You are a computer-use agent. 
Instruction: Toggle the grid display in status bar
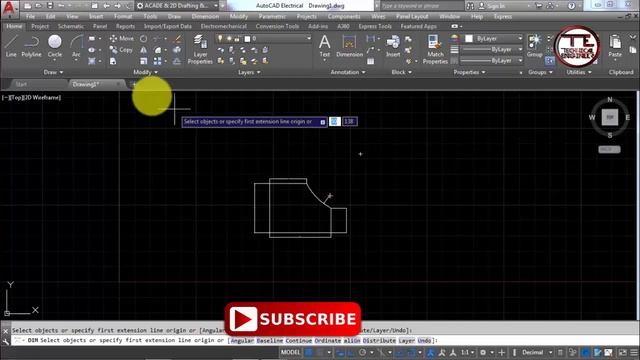click(x=309, y=352)
